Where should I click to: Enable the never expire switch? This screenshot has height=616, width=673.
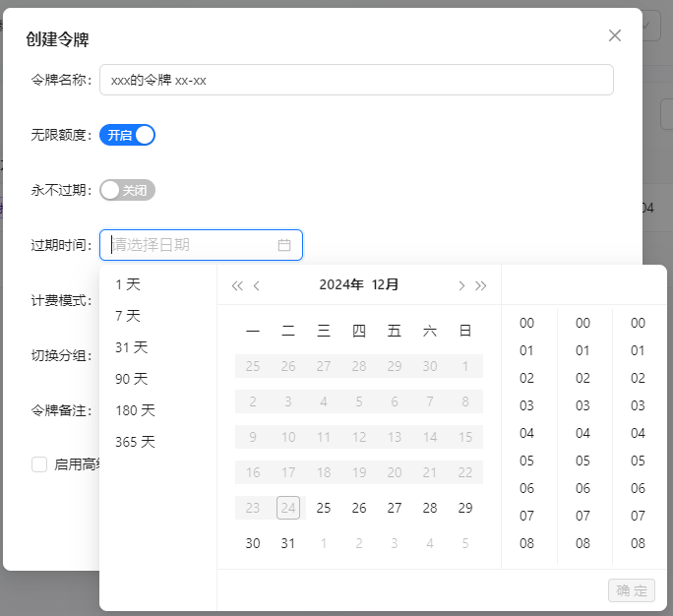tap(128, 190)
